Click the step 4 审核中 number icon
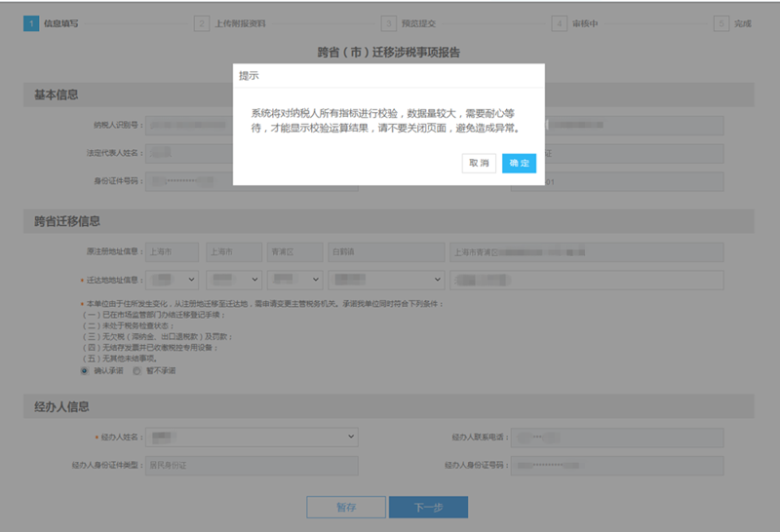780x532 pixels. (559, 22)
